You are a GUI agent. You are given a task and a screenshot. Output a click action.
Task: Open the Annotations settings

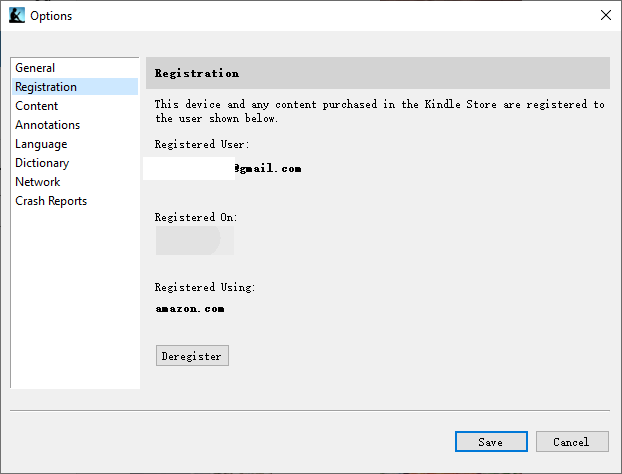coord(75,125)
